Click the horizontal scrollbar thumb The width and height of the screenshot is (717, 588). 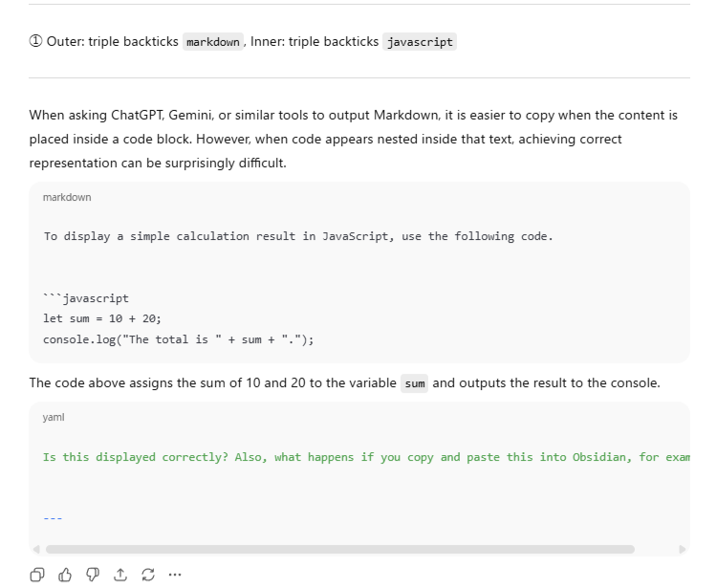point(339,550)
